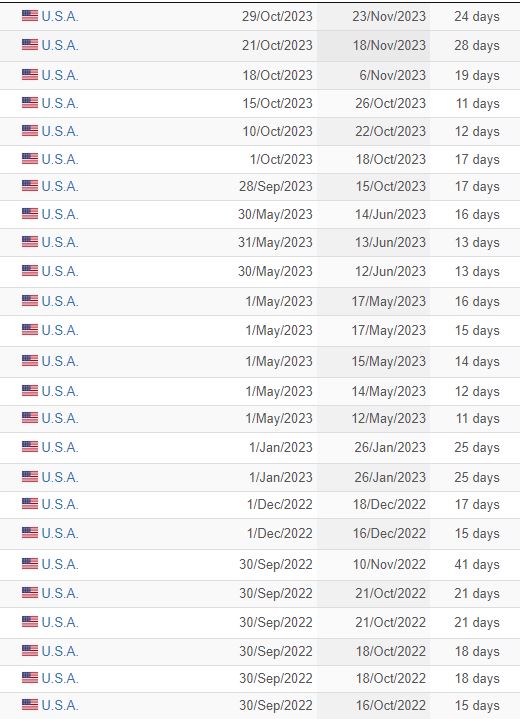Click the flag in the 1/Oct/2023 row
The width and height of the screenshot is (520, 719).
(x=30, y=159)
